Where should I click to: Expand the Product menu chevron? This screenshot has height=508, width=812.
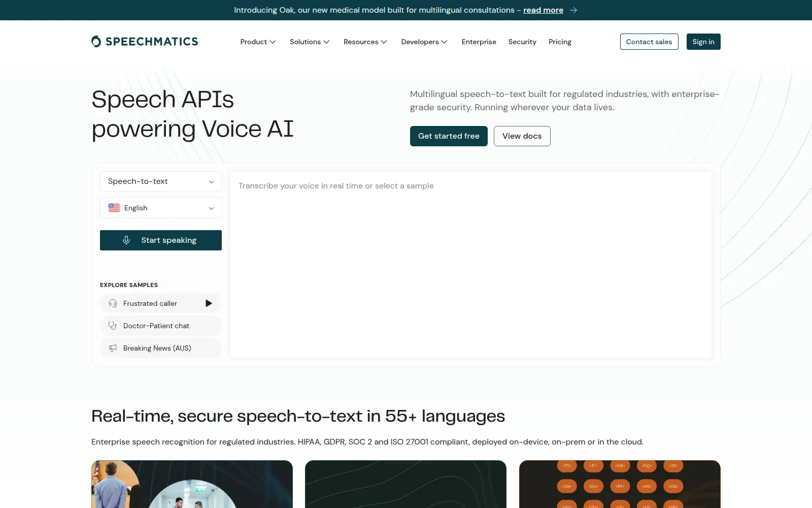(273, 42)
